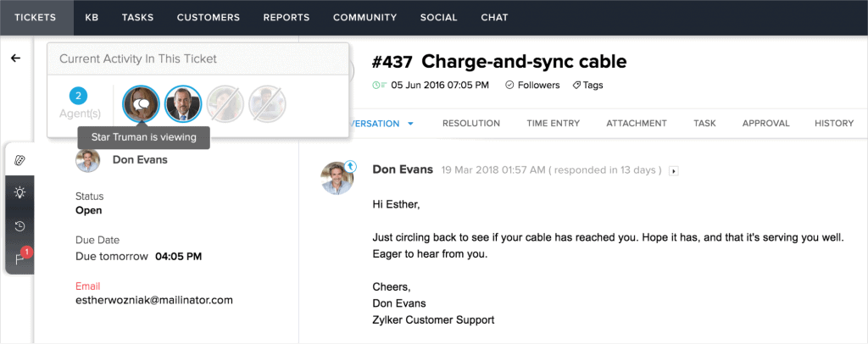
Task: Expand the Conversation tab dropdown arrow
Action: coord(410,124)
